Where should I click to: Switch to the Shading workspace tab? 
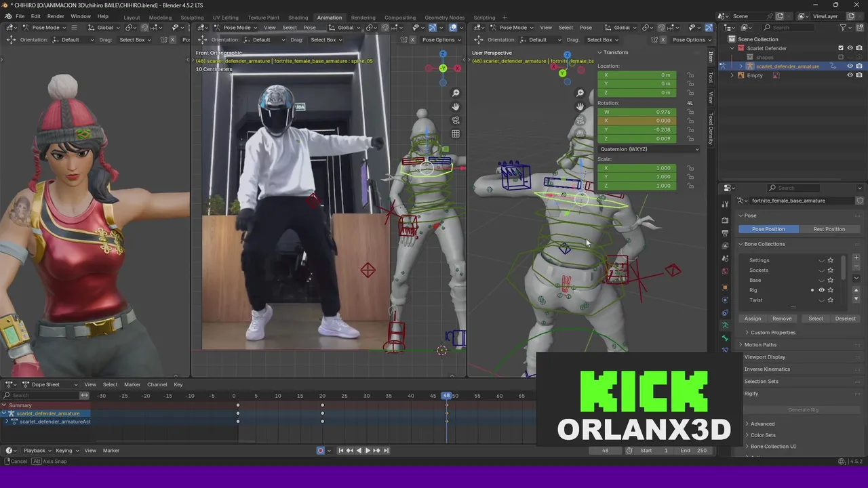[x=298, y=17]
